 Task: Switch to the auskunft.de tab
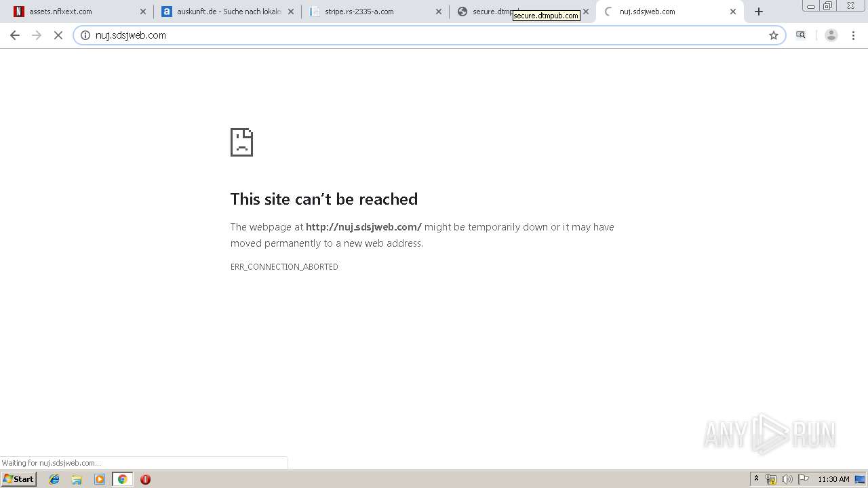click(x=227, y=12)
